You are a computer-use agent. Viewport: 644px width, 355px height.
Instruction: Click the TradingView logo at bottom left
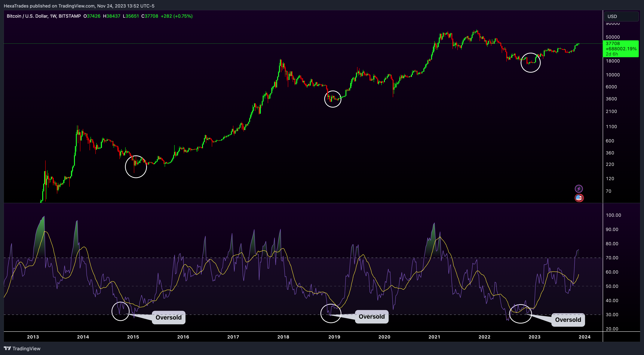22,348
